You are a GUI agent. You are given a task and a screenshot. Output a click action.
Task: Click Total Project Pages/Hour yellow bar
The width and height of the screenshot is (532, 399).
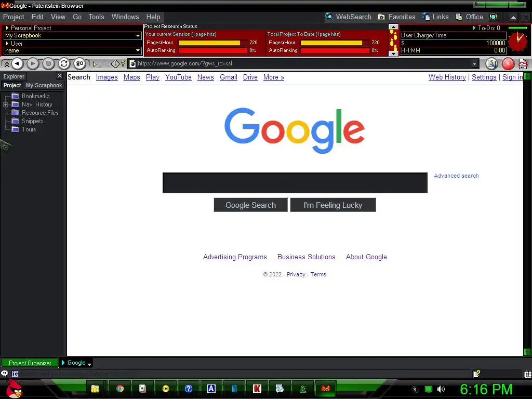pyautogui.click(x=335, y=43)
